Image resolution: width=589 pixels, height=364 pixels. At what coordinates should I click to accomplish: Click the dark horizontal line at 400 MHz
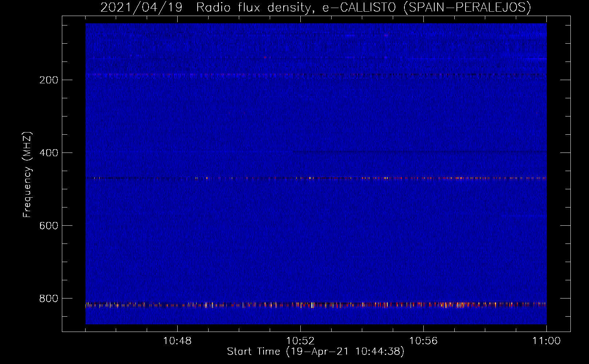pyautogui.click(x=419, y=151)
